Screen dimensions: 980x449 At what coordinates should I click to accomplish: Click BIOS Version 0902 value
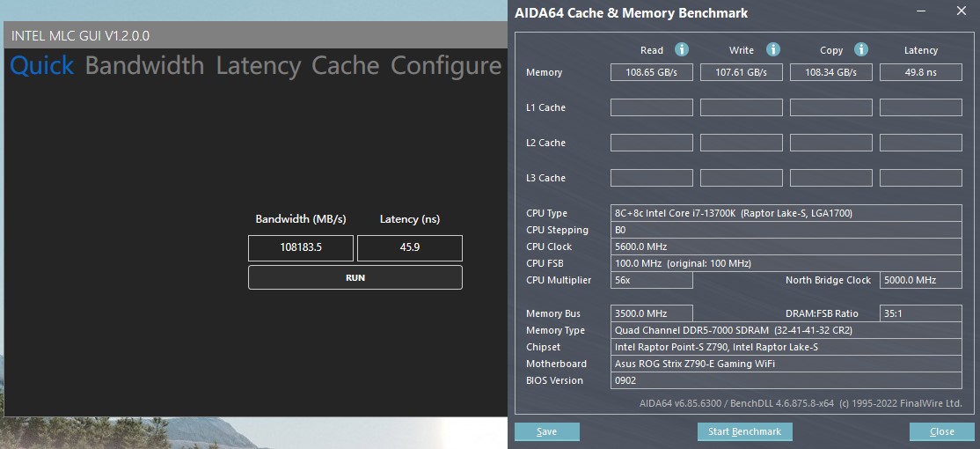point(786,380)
